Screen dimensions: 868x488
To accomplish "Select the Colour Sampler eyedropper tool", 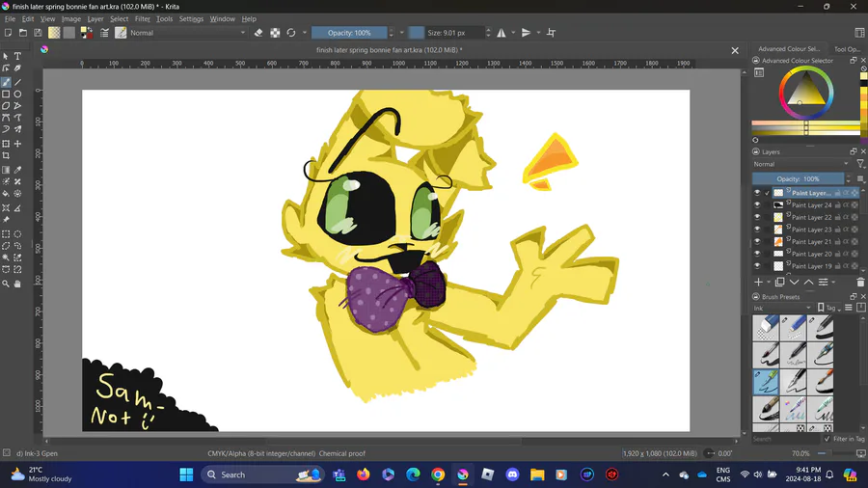I will pos(17,170).
